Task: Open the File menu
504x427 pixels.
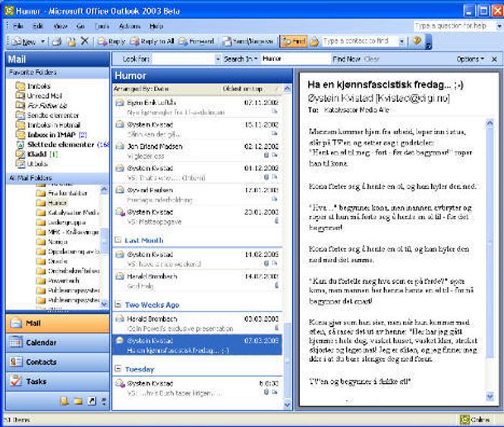Action: 18,26
